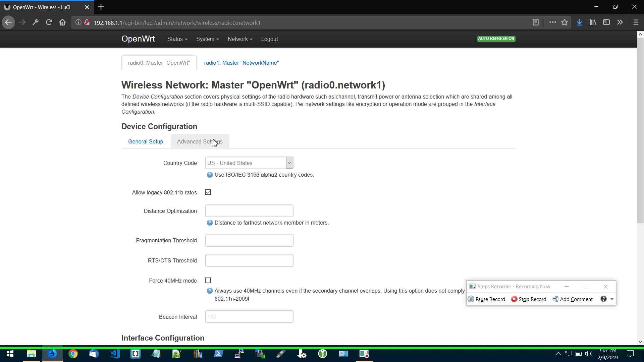Open the Country Code dropdown
This screenshot has height=362, width=644.
click(x=289, y=163)
